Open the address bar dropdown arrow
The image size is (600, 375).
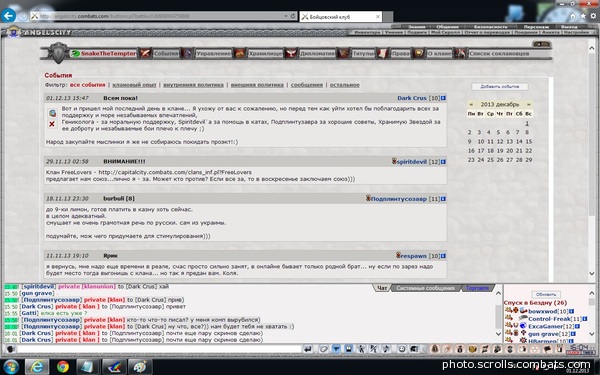pyautogui.click(x=285, y=16)
